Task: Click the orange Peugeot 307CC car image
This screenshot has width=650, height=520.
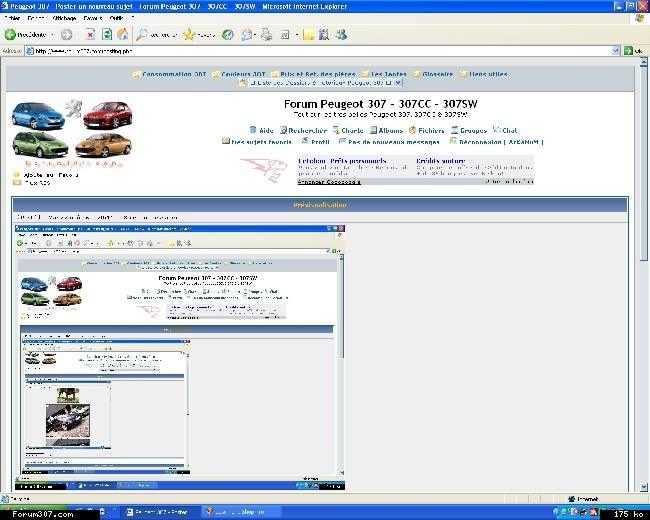Action: click(x=103, y=145)
